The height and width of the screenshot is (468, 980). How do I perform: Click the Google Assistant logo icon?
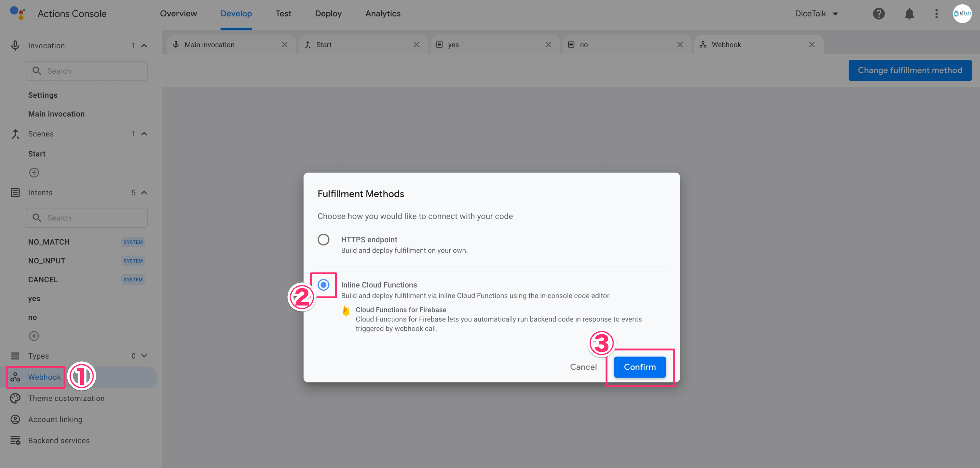tap(17, 13)
